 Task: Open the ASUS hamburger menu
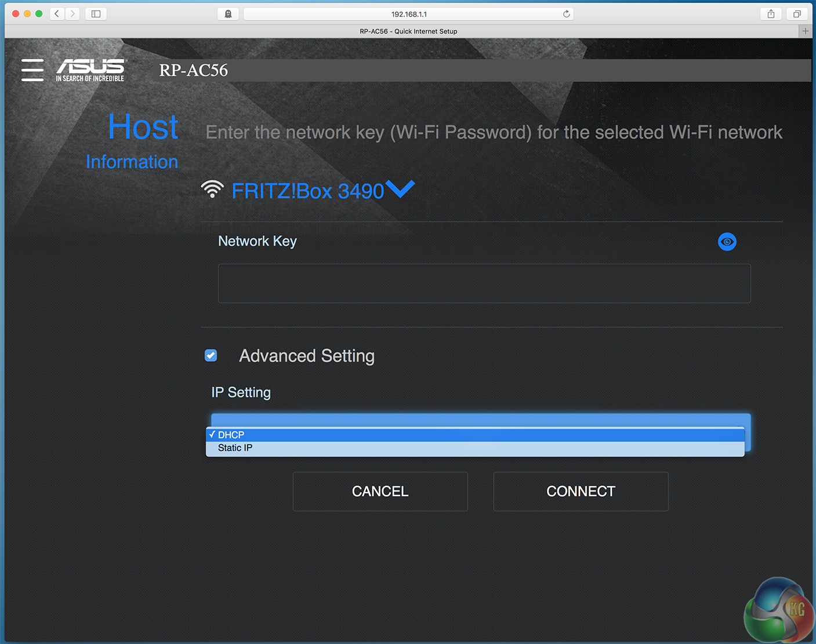(x=32, y=70)
